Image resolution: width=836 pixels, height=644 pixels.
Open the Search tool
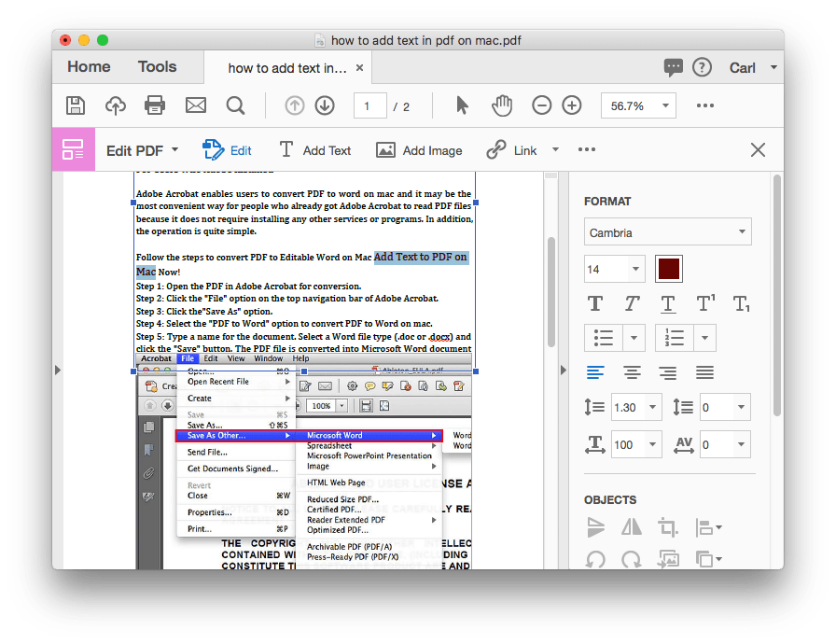click(x=235, y=105)
